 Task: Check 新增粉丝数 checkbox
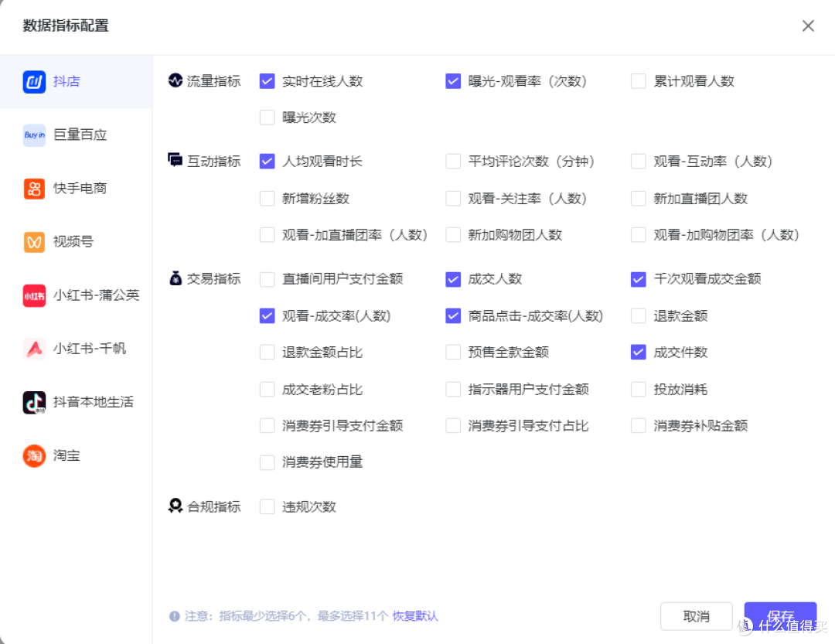coord(267,198)
